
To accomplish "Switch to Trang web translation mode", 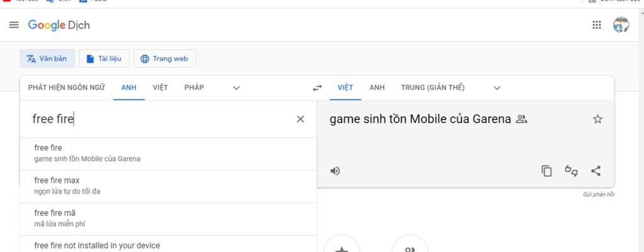I will tap(164, 59).
